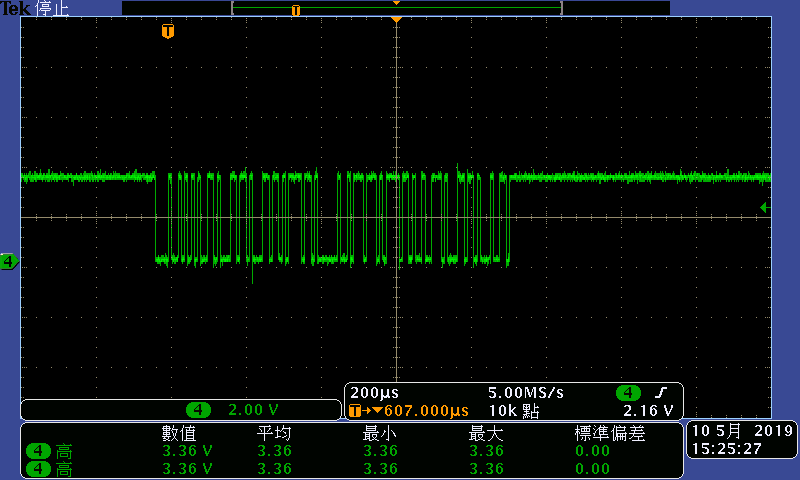Click the first measurement row channel 4 badge
This screenshot has width=800, height=480.
(x=38, y=451)
